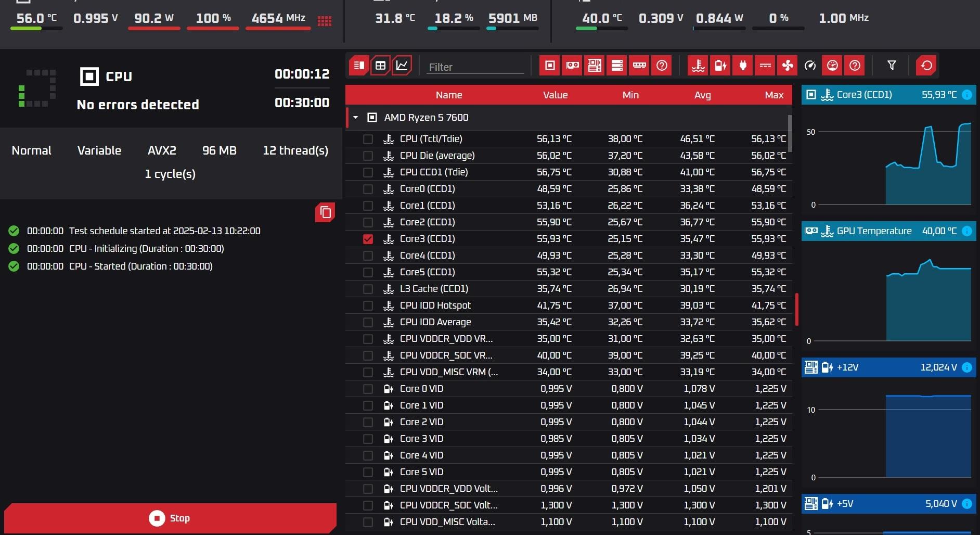980x535 pixels.
Task: Click the 56.0 °C CPU temperature bar
Action: pyautogui.click(x=36, y=28)
